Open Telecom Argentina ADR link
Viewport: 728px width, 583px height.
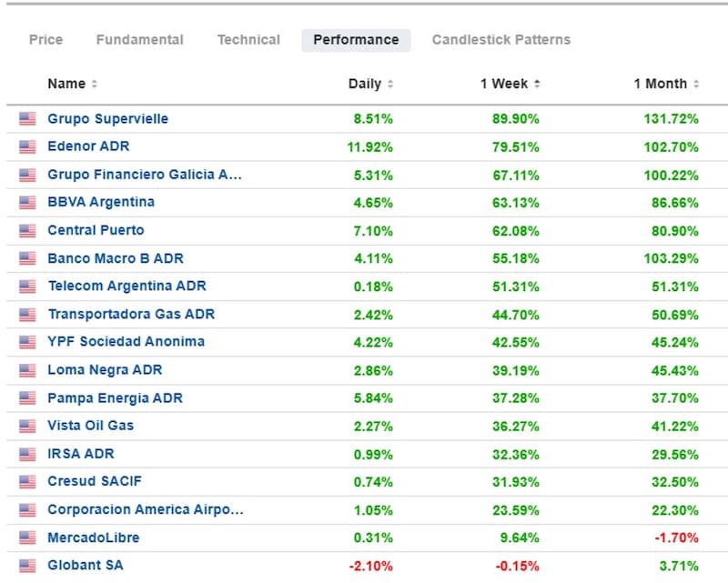pyautogui.click(x=126, y=286)
